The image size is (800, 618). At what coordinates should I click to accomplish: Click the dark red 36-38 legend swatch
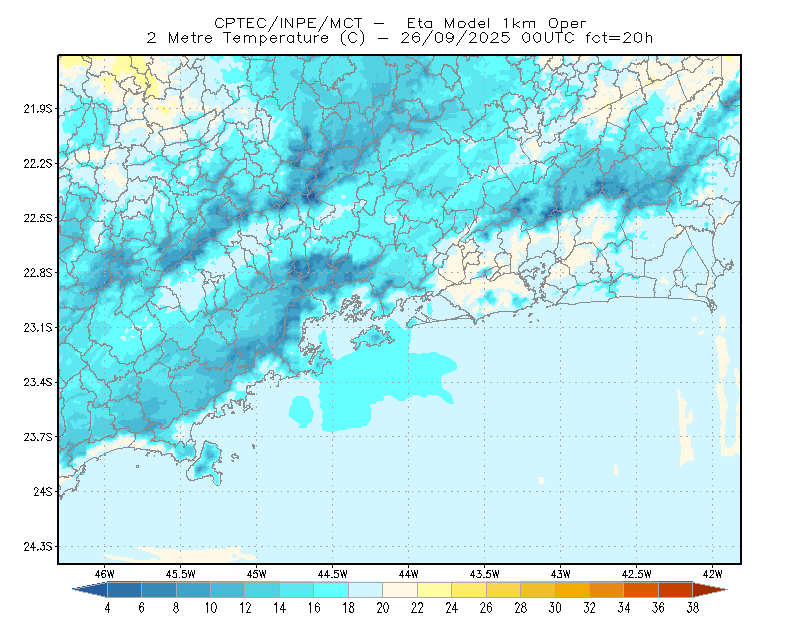676,590
